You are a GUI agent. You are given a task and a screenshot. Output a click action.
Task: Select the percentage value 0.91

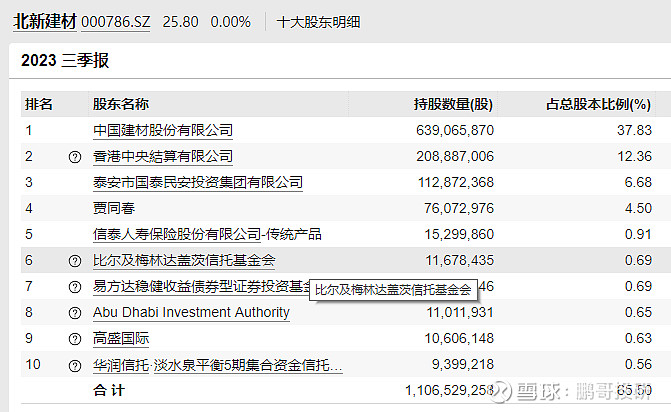[x=638, y=234]
